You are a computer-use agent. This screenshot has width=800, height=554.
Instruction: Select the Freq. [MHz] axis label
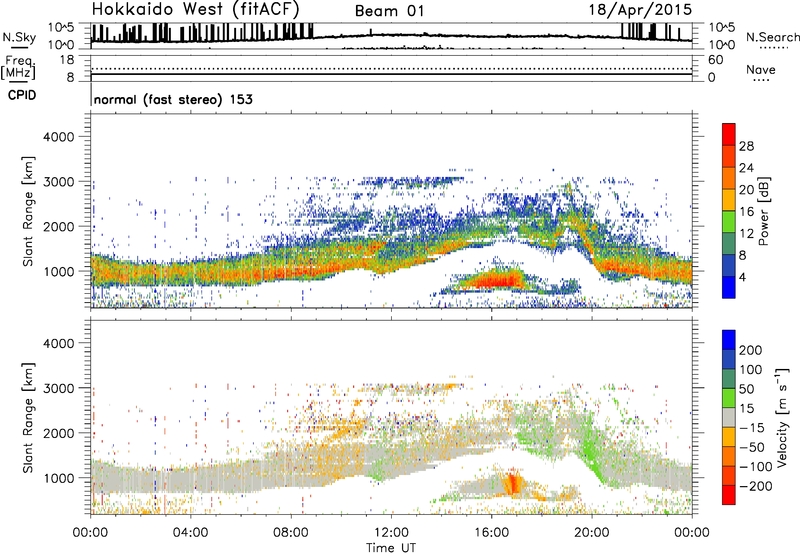[18, 67]
